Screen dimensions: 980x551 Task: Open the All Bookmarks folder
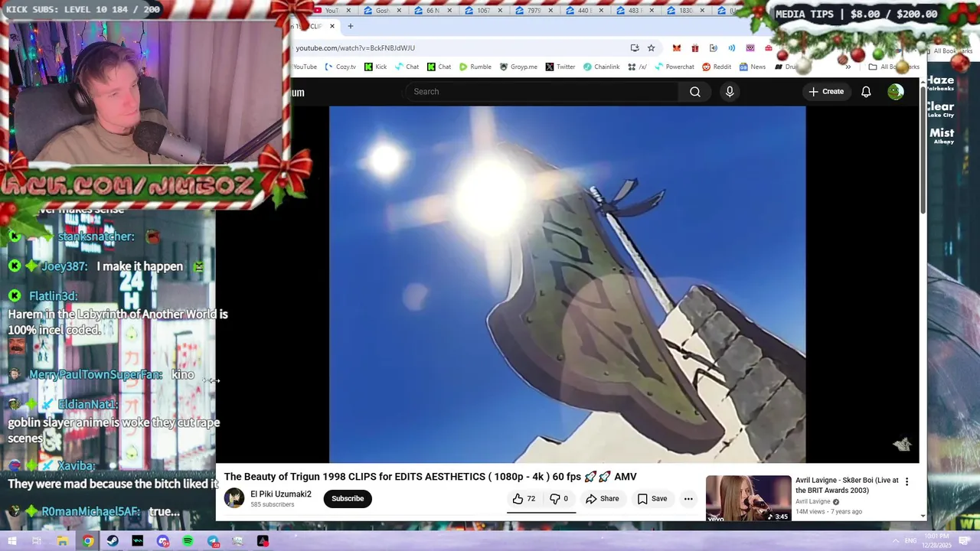[893, 67]
